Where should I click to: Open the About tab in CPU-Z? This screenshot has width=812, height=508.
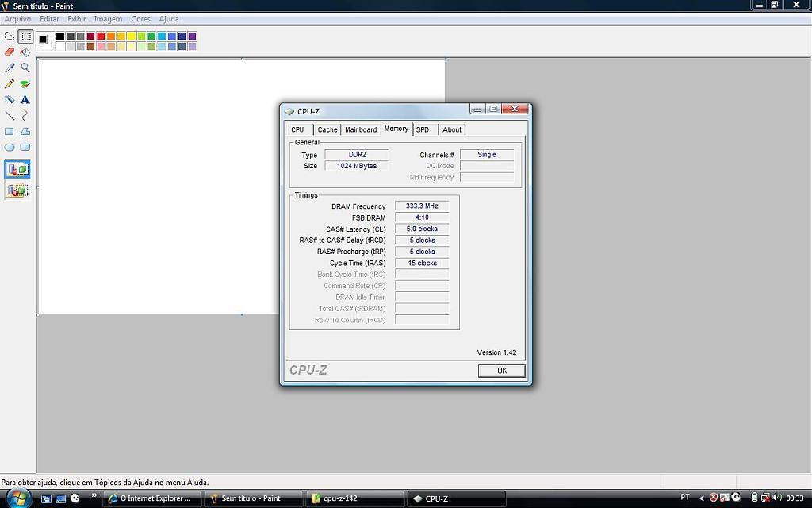point(452,129)
